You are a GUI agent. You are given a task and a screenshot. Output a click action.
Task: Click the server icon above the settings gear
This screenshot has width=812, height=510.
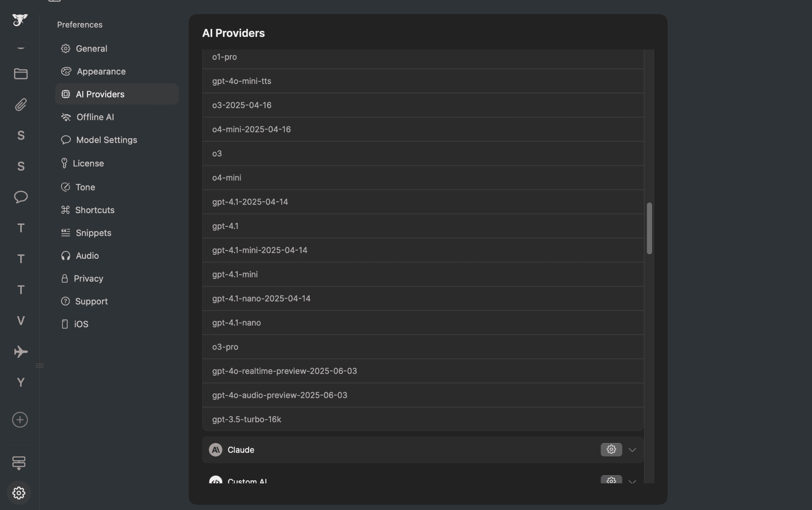pos(20,462)
